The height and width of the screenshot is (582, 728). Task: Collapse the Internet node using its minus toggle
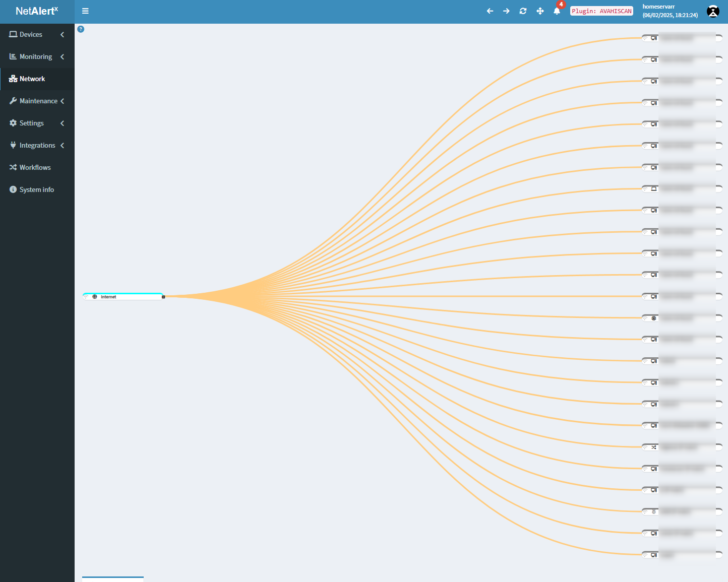163,296
